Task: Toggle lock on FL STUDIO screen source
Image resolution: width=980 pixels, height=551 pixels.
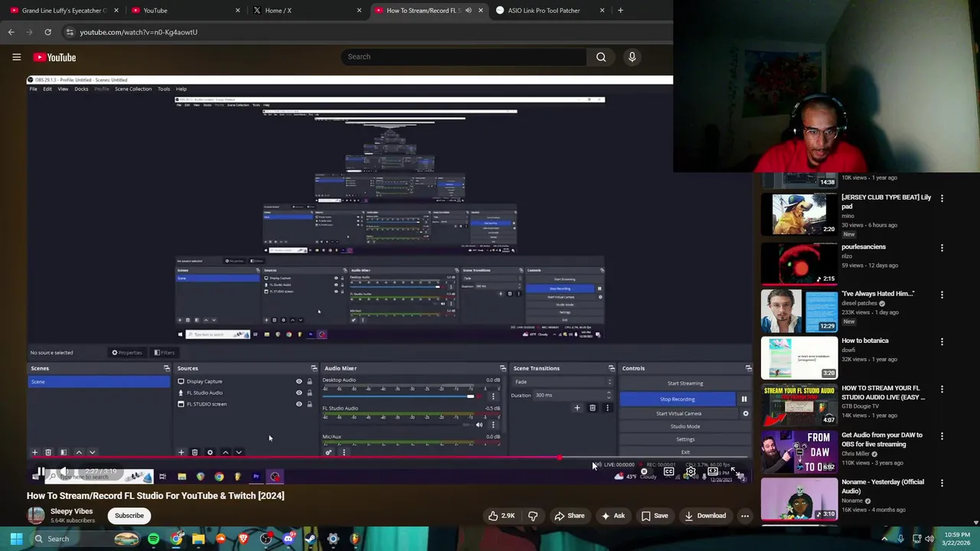Action: [x=309, y=404]
